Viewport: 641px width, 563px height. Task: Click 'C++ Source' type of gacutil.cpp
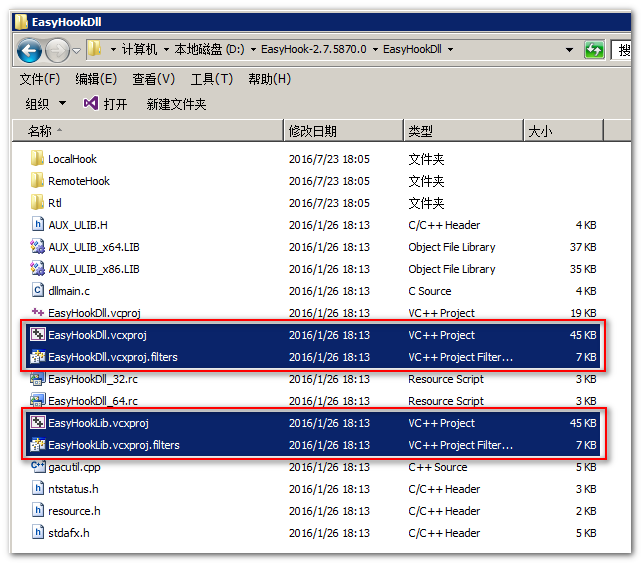click(x=437, y=467)
